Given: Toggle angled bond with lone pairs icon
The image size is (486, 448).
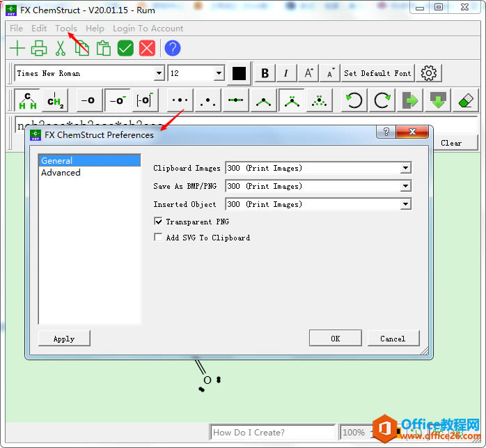Looking at the screenshot, I should 292,100.
